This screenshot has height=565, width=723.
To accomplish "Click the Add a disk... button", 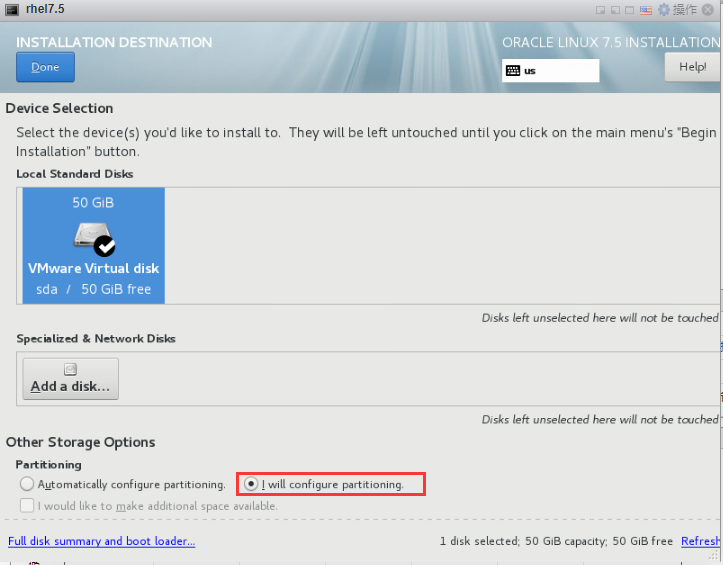I will 71,379.
